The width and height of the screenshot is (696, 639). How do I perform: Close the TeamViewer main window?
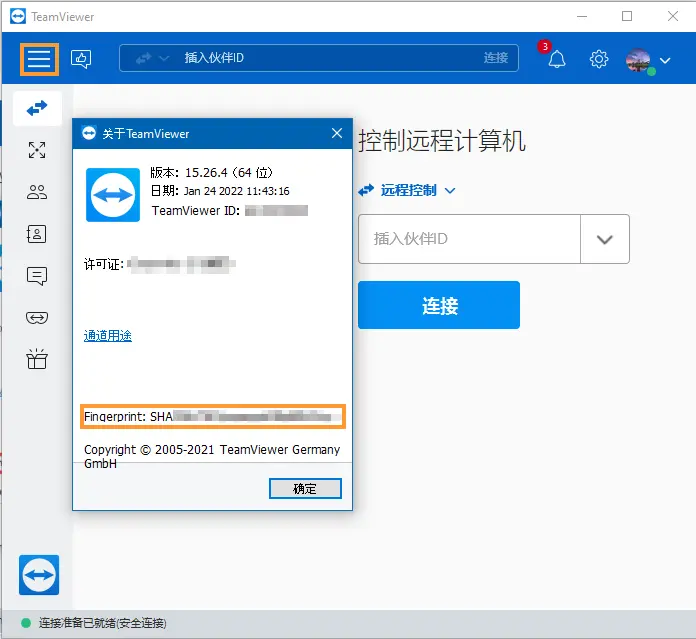[672, 16]
